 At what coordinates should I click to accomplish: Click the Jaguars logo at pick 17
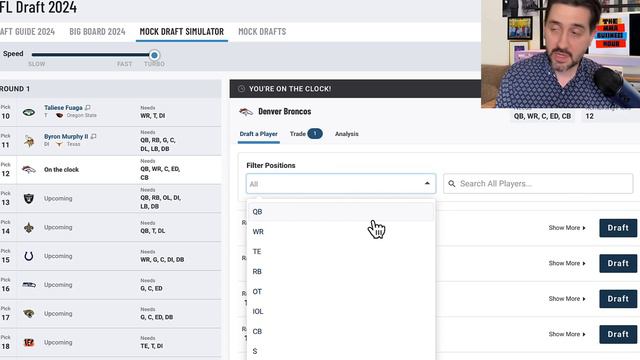(29, 313)
